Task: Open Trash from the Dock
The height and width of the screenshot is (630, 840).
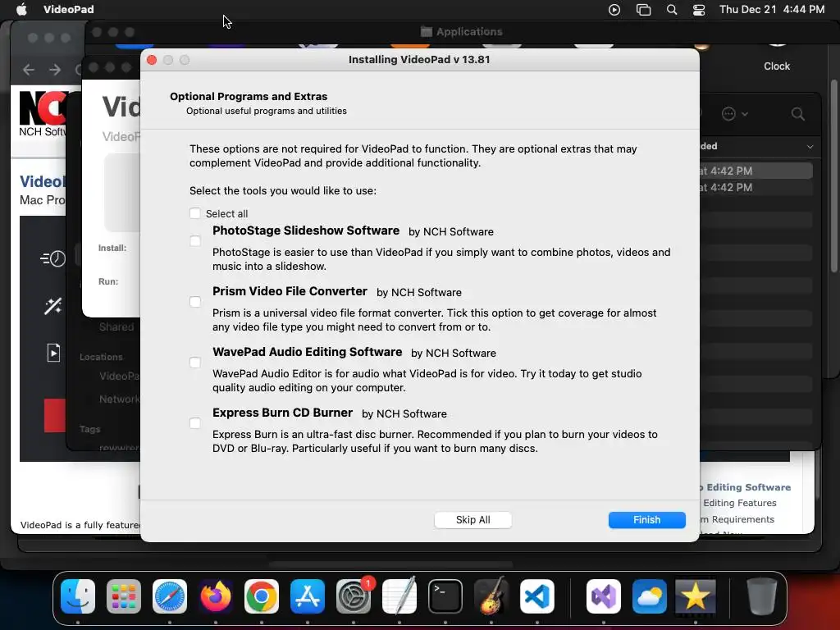Action: 761,596
